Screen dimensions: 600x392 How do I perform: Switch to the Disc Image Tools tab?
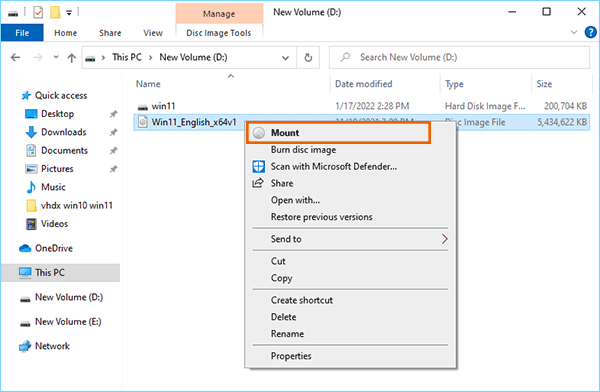[x=218, y=33]
